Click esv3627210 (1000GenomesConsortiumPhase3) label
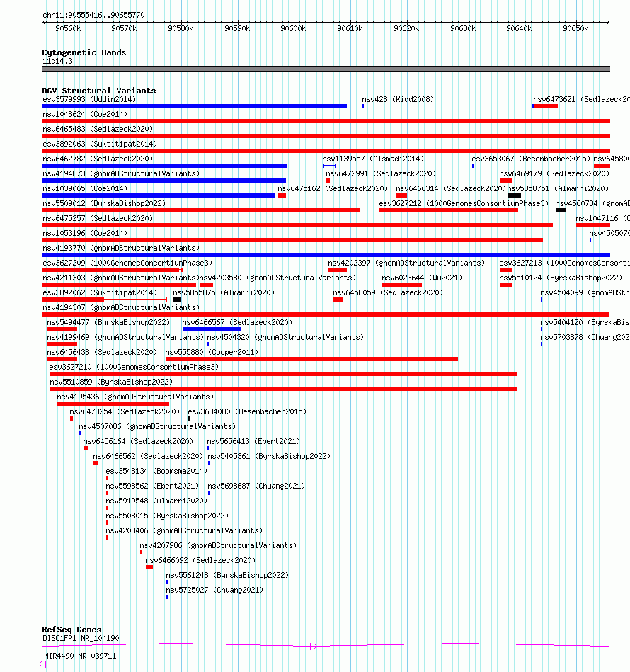 tap(134, 368)
